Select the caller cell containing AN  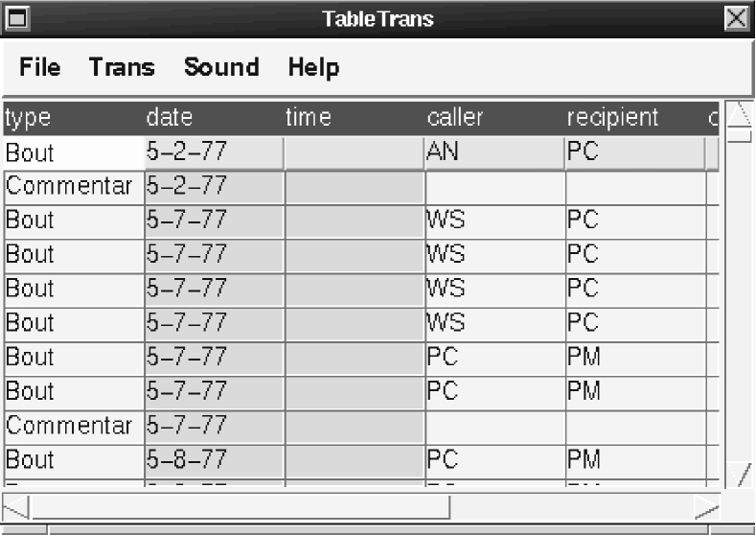click(493, 152)
